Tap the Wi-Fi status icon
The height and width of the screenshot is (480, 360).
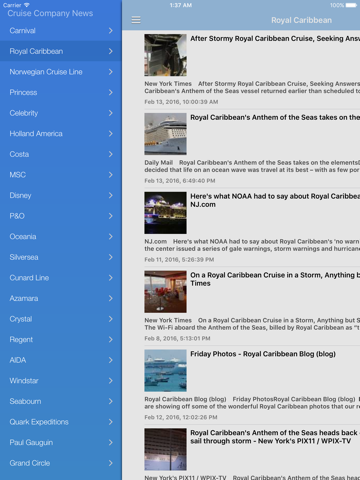(x=27, y=5)
